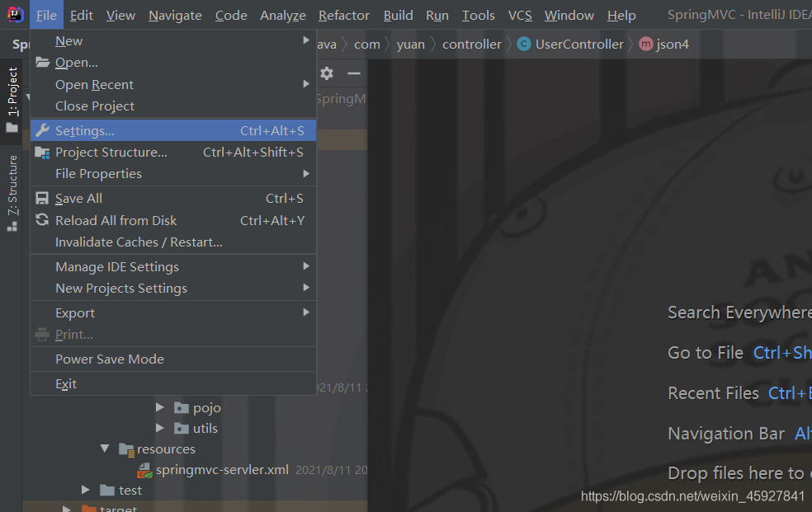The width and height of the screenshot is (812, 512).
Task: Select the 'pojo' package label
Action: tap(207, 408)
